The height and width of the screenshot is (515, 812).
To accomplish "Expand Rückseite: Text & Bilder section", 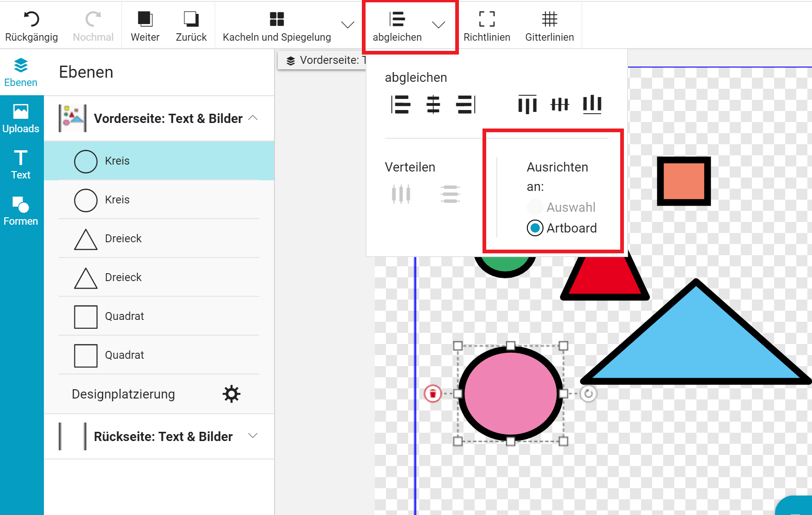I will tap(253, 435).
